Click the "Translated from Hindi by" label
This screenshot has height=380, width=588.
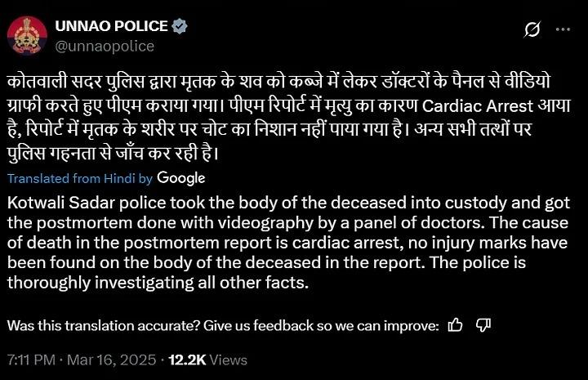pos(79,178)
